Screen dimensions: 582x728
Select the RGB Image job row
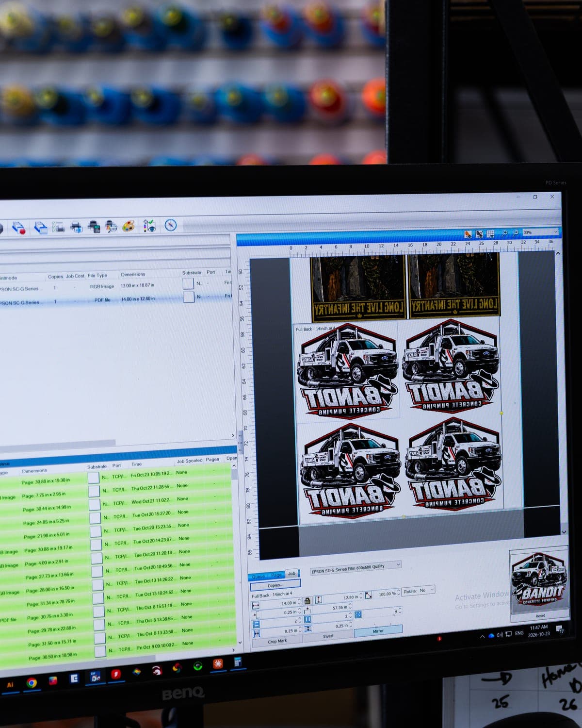coord(116,286)
